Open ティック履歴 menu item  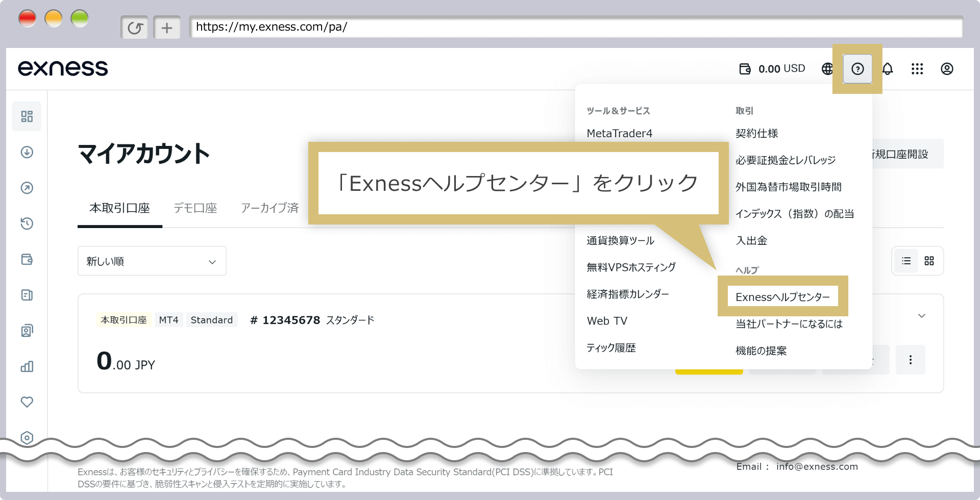611,348
